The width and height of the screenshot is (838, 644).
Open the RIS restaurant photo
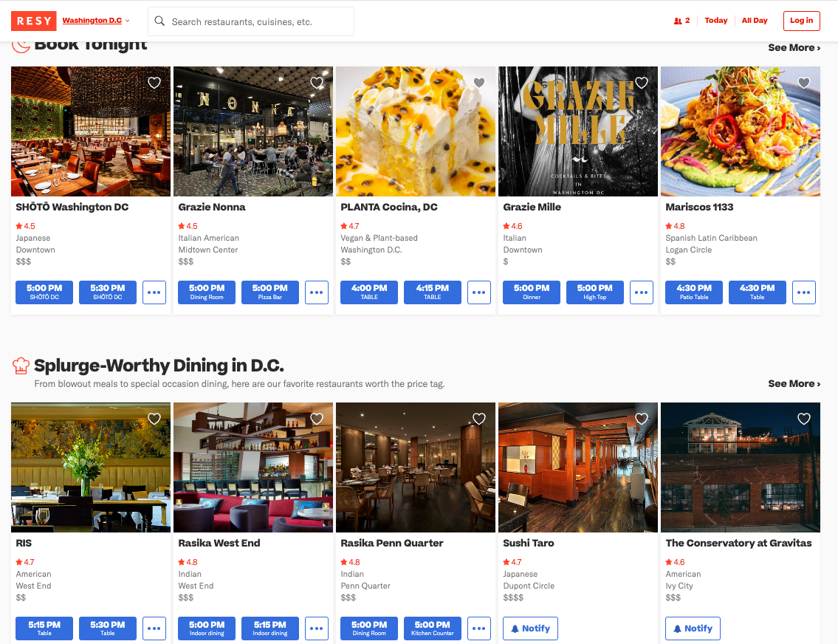91,467
